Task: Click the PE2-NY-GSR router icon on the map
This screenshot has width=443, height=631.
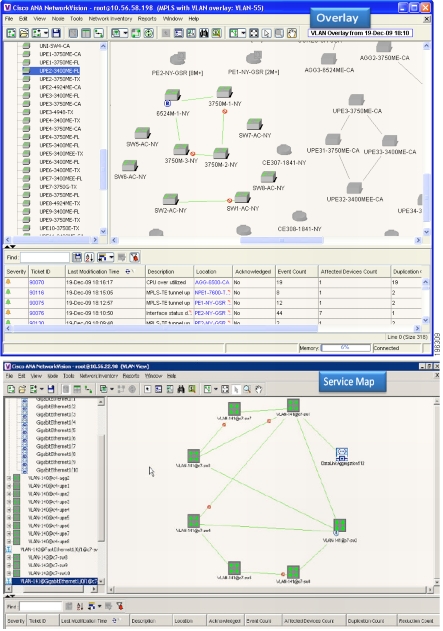Action: point(177,59)
